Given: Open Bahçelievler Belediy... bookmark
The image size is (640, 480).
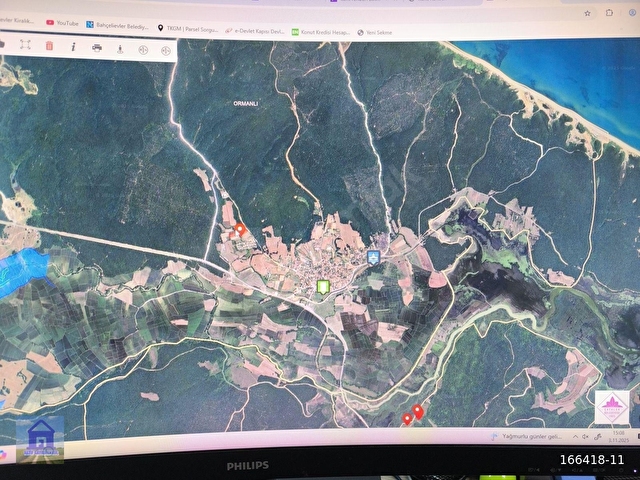Looking at the screenshot, I should coord(118,26).
